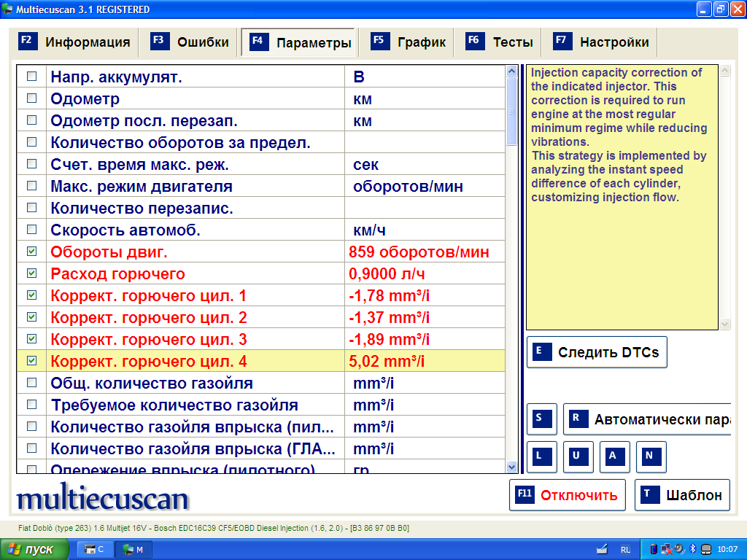Screen dimensions: 747x560
Task: Untick Коррект. горючего цил. 3 checkbox
Action: coord(32,339)
